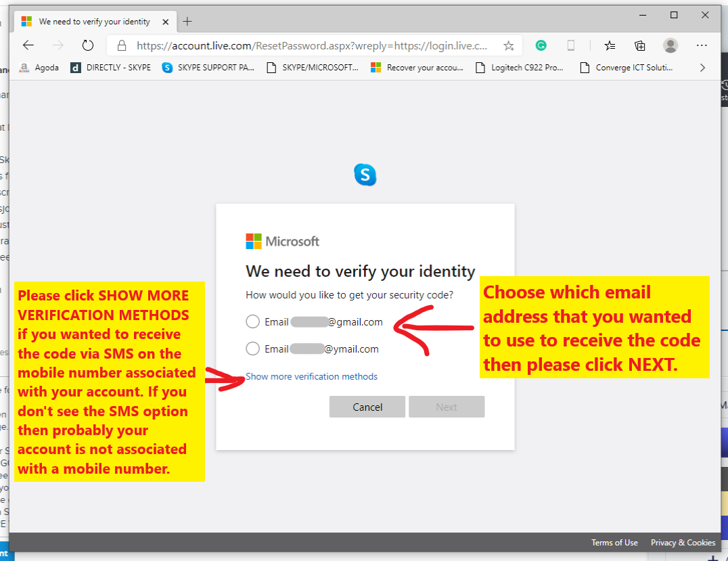Close the 'We need to verify your identity' tab
Image resolution: width=728 pixels, height=561 pixels.
(165, 22)
